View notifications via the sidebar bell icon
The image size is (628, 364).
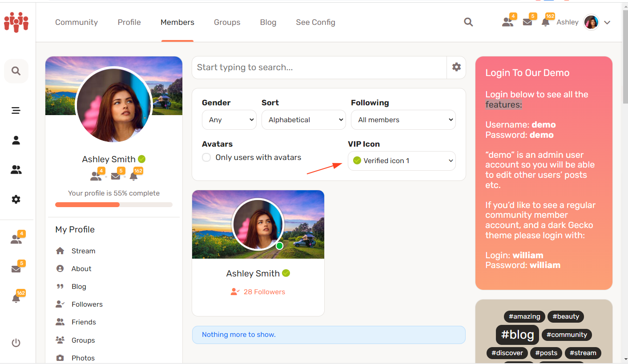click(x=16, y=298)
